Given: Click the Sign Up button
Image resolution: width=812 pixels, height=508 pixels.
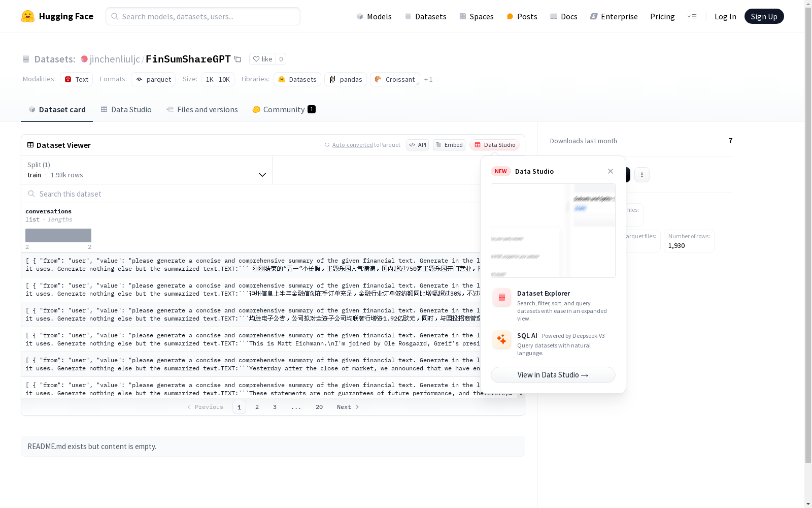Looking at the screenshot, I should click(x=764, y=16).
